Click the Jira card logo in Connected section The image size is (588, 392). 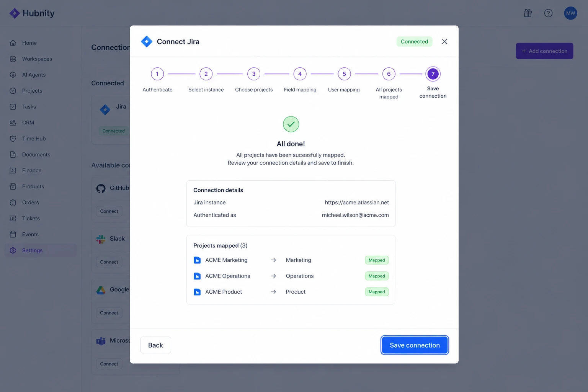click(105, 110)
